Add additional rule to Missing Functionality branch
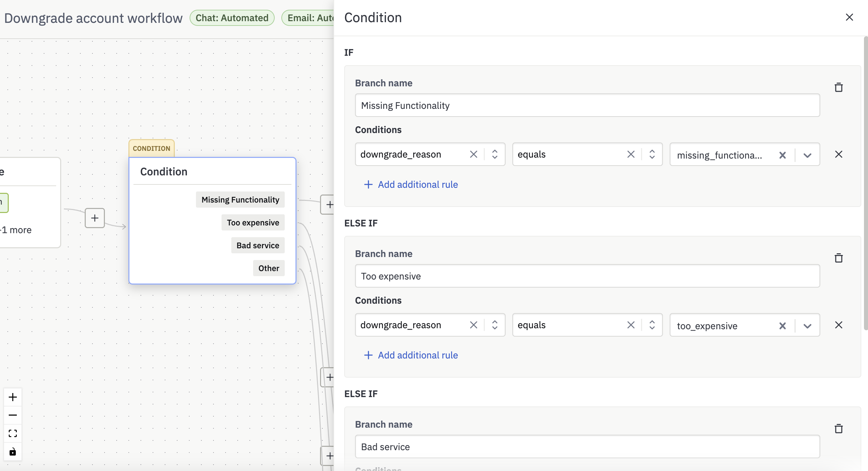This screenshot has height=471, width=868. pos(411,184)
